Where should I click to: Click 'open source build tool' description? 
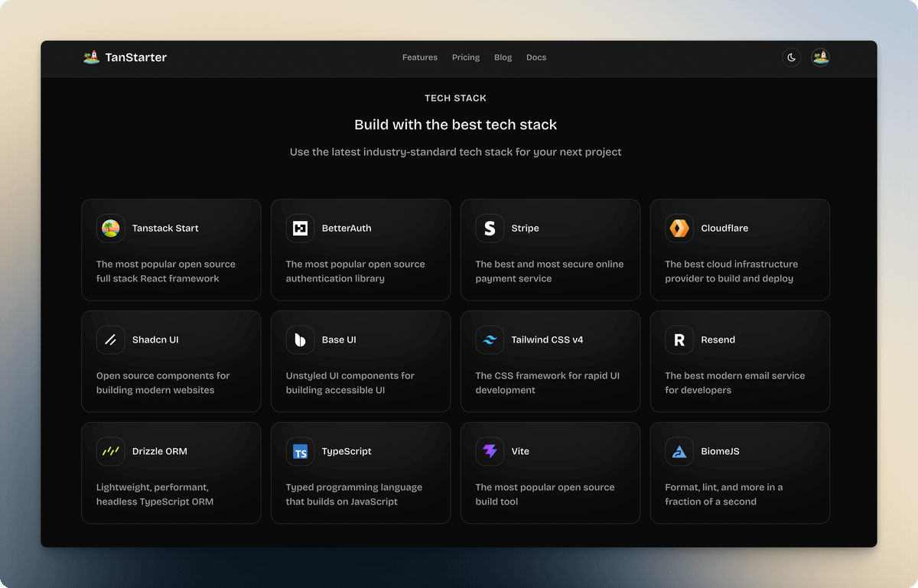[x=545, y=494]
